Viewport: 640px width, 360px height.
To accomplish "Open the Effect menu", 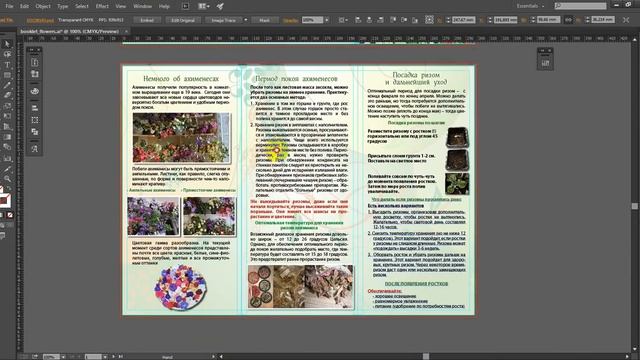I will [x=102, y=6].
